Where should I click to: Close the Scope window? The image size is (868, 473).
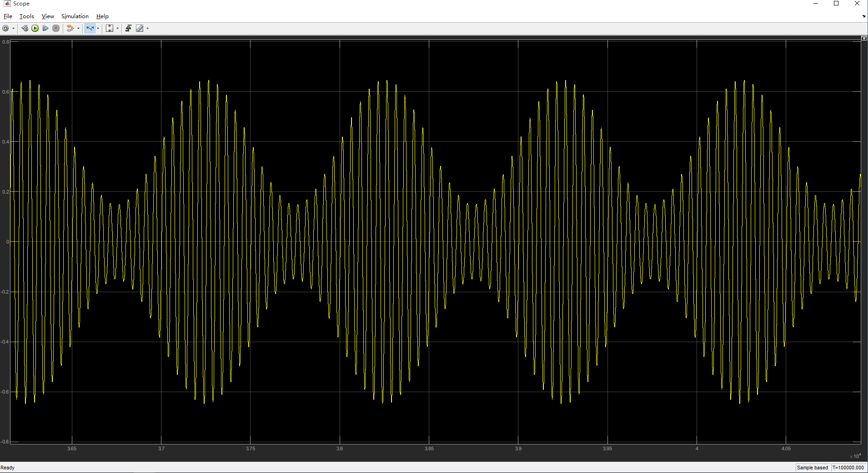857,4
